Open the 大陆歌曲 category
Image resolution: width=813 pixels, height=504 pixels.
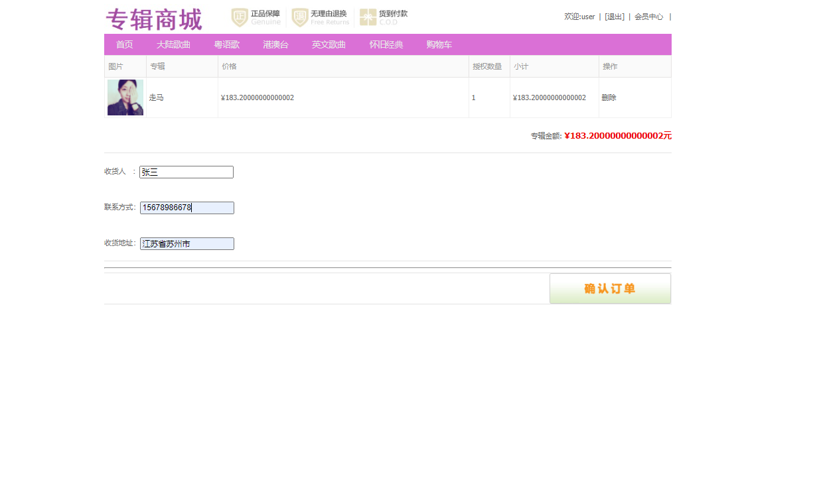173,44
